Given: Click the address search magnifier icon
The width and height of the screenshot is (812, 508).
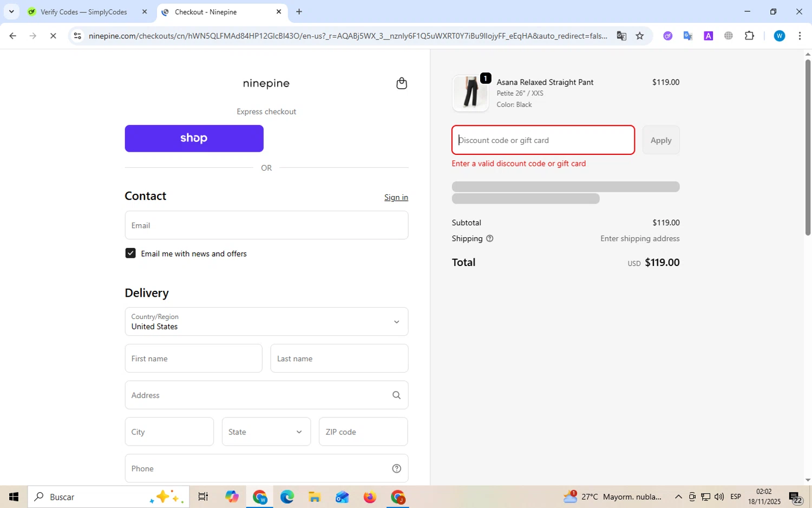Looking at the screenshot, I should point(396,395).
